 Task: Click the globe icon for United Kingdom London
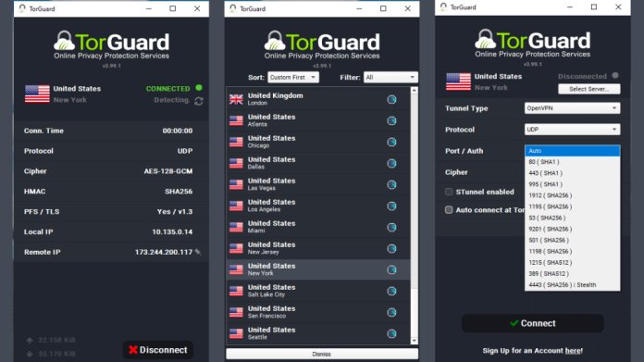(x=391, y=99)
